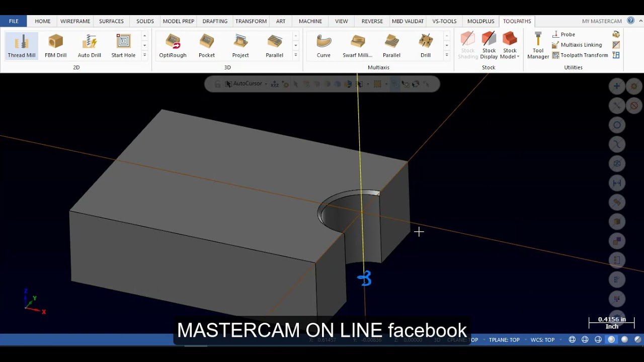This screenshot has width=644, height=362.
Task: Click the gear icon in right toolbar
Action: (634, 86)
